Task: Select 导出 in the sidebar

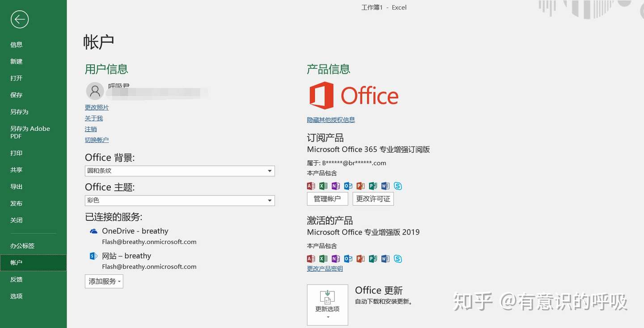Action: coord(17,187)
